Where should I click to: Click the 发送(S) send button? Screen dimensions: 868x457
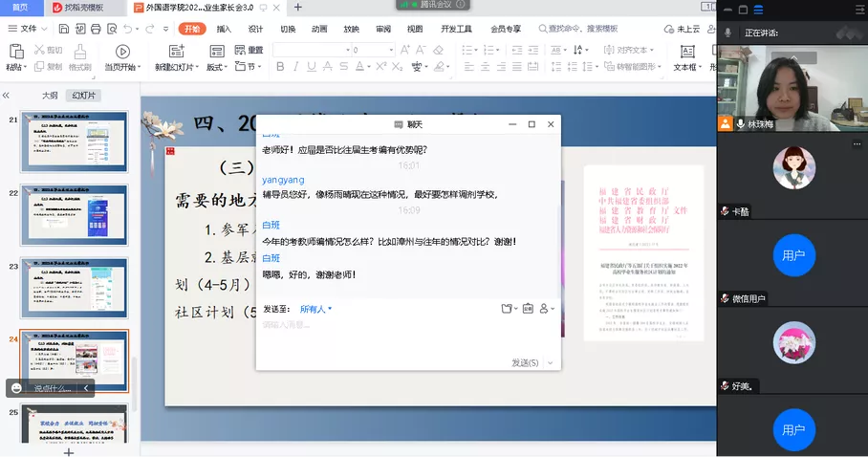point(525,362)
